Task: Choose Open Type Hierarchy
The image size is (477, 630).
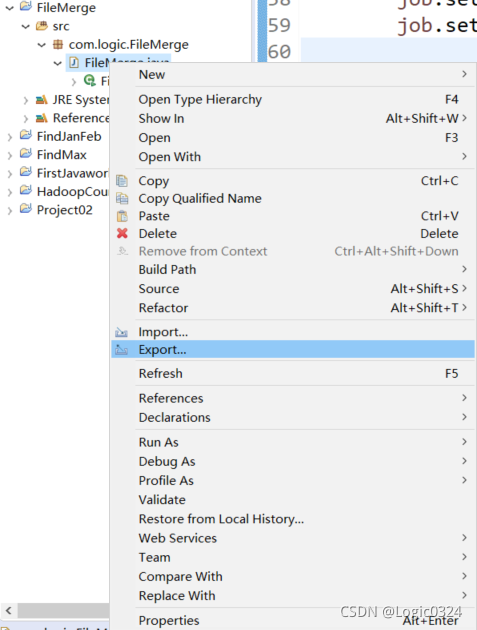Action: [293, 99]
